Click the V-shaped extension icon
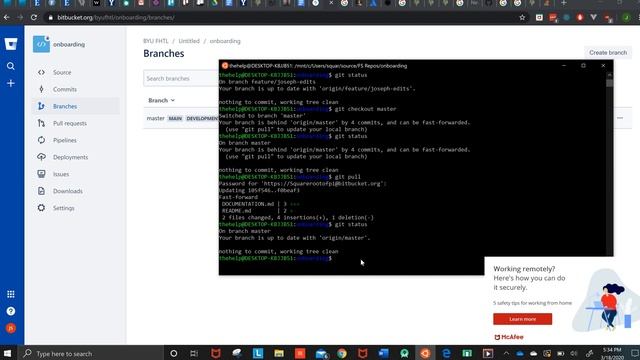This screenshot has height=360, width=640. coord(593,18)
